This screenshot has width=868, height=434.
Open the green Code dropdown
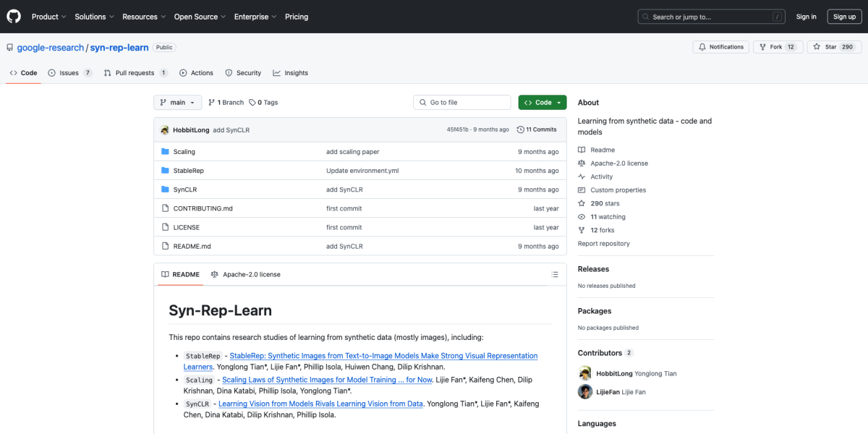pyautogui.click(x=542, y=103)
